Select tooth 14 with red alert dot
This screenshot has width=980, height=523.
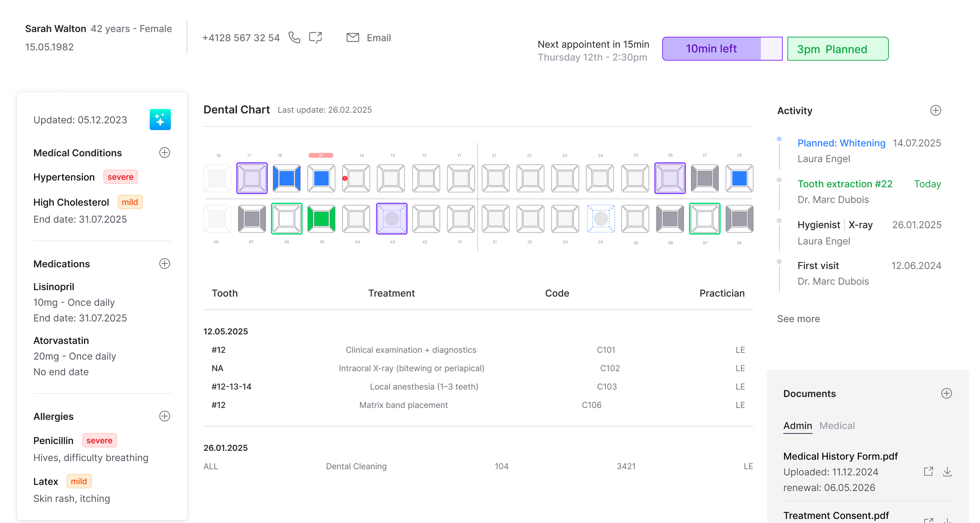[356, 178]
